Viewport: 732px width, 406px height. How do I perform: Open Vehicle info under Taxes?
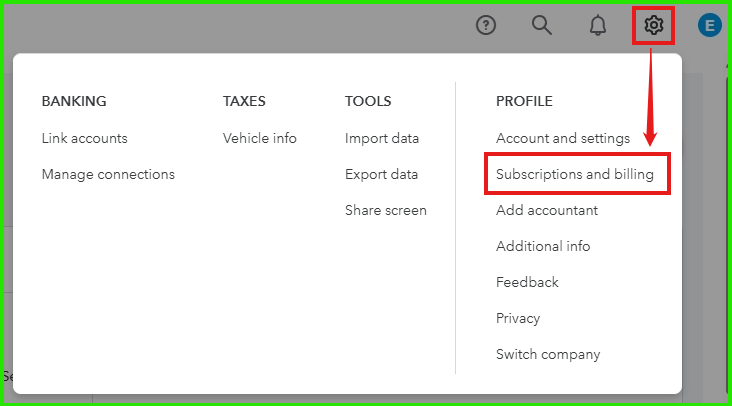(260, 138)
